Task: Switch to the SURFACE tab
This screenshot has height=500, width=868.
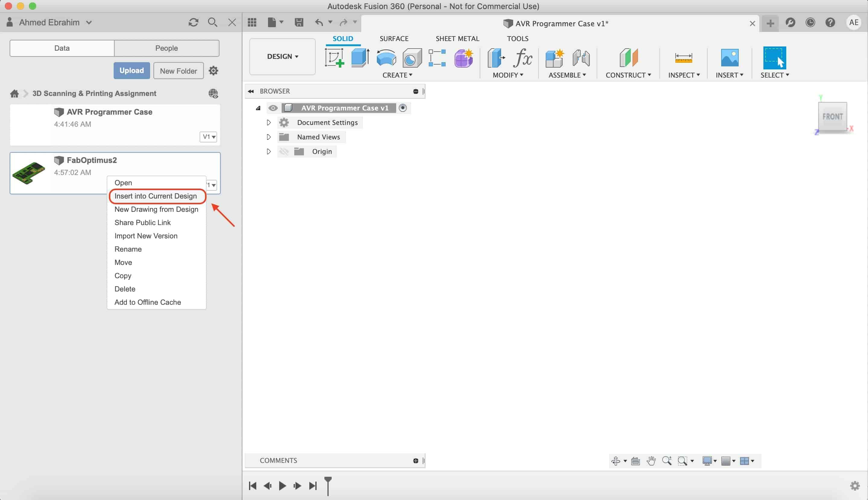Action: pos(394,38)
